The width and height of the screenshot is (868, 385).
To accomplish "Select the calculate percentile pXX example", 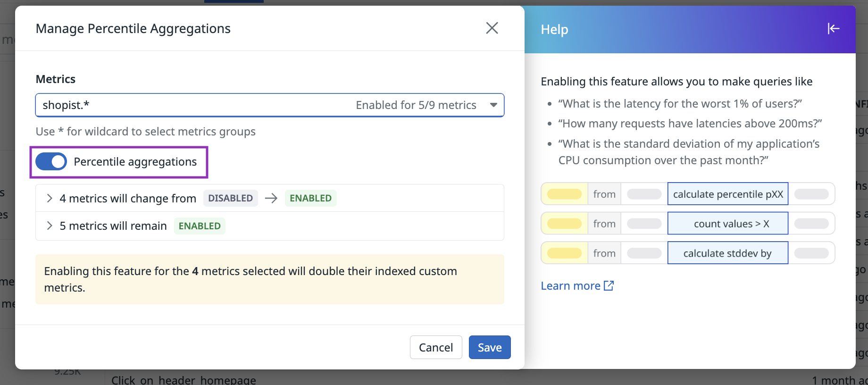I will tap(727, 194).
